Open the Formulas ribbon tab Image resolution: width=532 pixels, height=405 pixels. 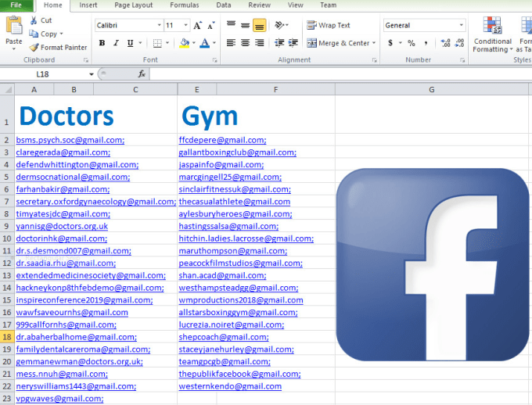(x=184, y=5)
